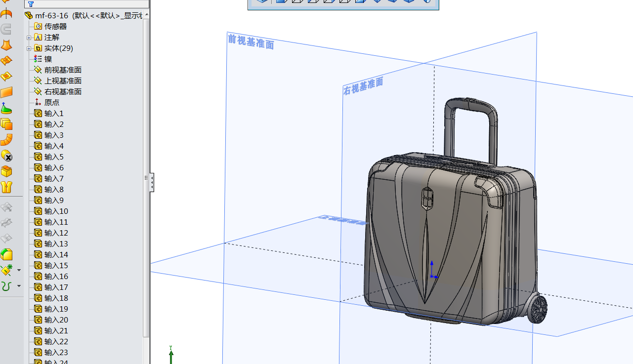The height and width of the screenshot is (364, 633).
Task: Click the feature tree filter funnel icon
Action: pos(31,4)
